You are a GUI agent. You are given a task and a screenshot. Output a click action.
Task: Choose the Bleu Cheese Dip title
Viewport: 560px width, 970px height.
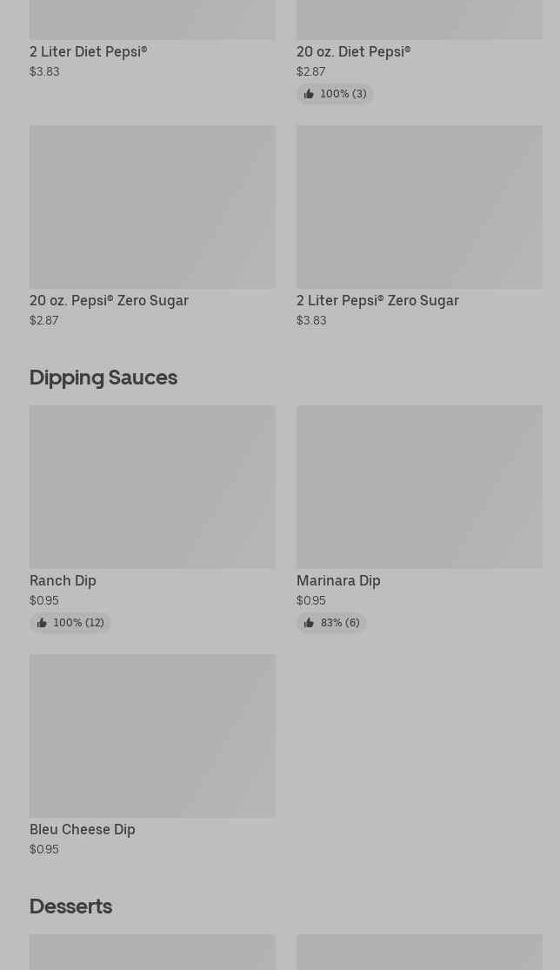[83, 830]
